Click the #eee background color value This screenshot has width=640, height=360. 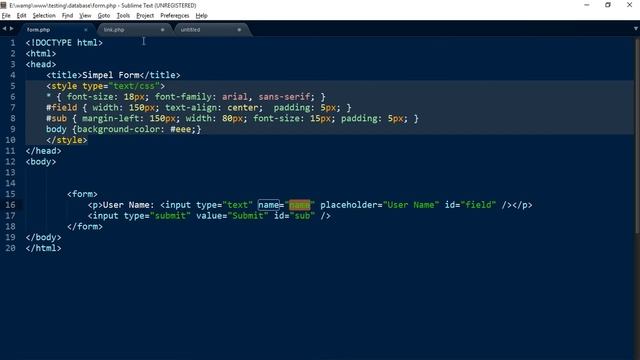pos(180,129)
